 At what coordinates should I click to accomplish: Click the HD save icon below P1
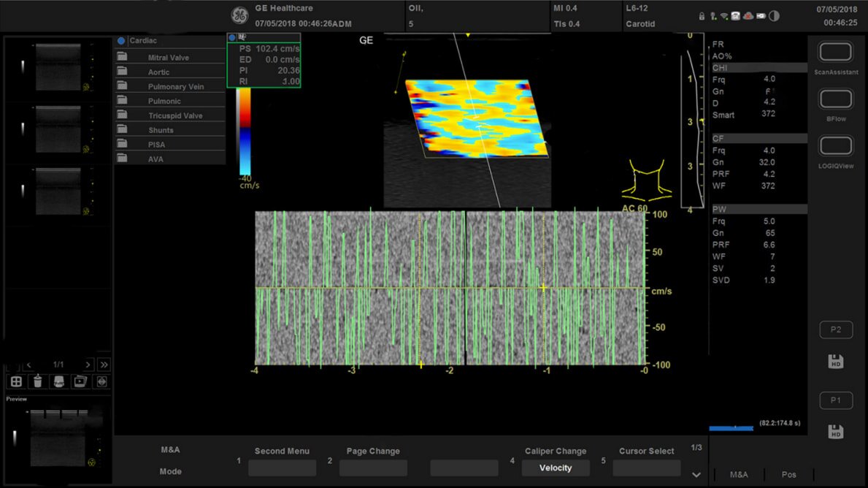click(836, 432)
